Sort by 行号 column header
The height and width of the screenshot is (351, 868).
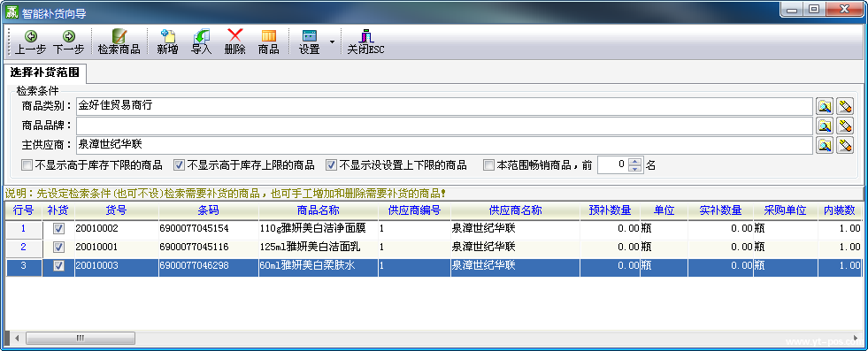[x=23, y=210]
